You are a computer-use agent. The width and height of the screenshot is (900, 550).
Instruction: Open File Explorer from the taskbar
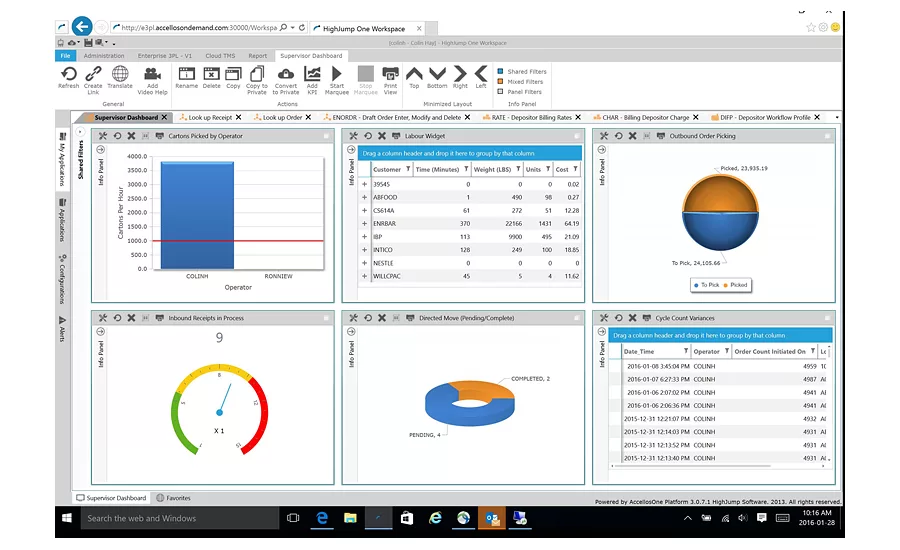tap(350, 518)
